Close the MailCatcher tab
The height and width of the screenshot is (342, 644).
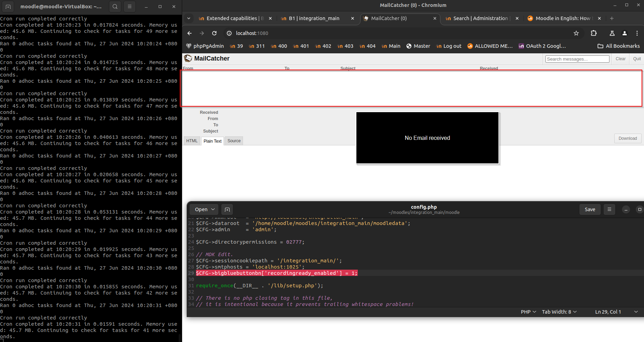pyautogui.click(x=435, y=18)
